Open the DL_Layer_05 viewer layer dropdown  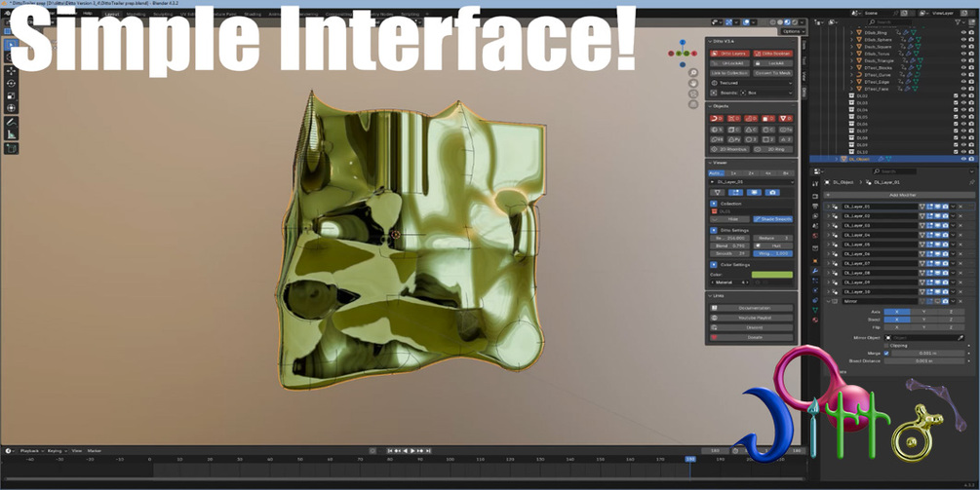point(752,182)
